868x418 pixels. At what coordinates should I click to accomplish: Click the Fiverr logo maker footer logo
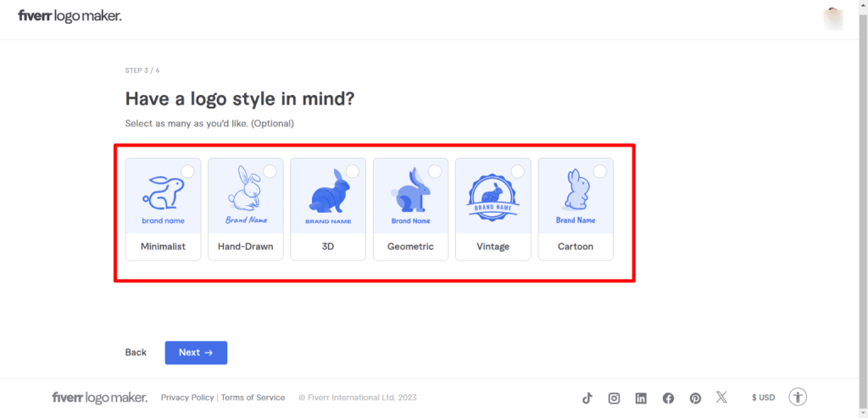coord(100,398)
